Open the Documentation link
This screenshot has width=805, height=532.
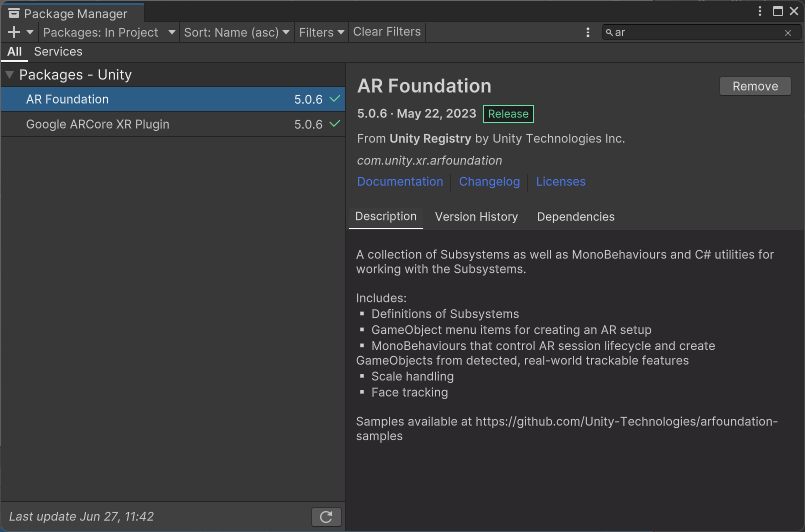pyautogui.click(x=400, y=182)
